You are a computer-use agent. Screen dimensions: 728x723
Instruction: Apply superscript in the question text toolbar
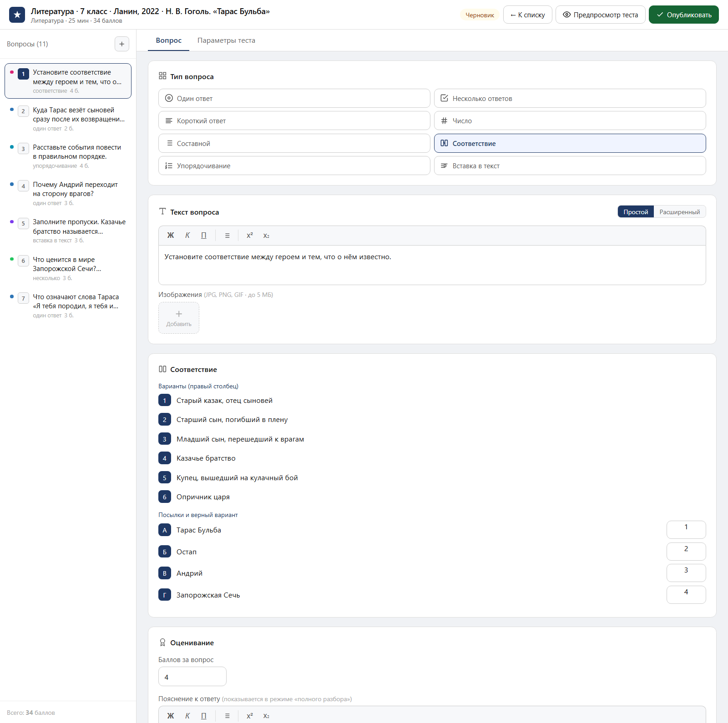pos(250,236)
